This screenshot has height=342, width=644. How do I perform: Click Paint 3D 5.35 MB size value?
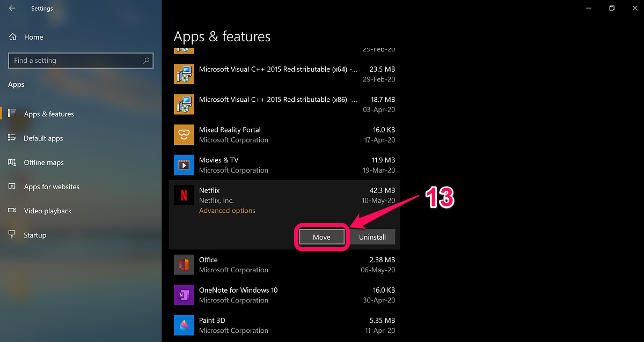click(x=382, y=320)
